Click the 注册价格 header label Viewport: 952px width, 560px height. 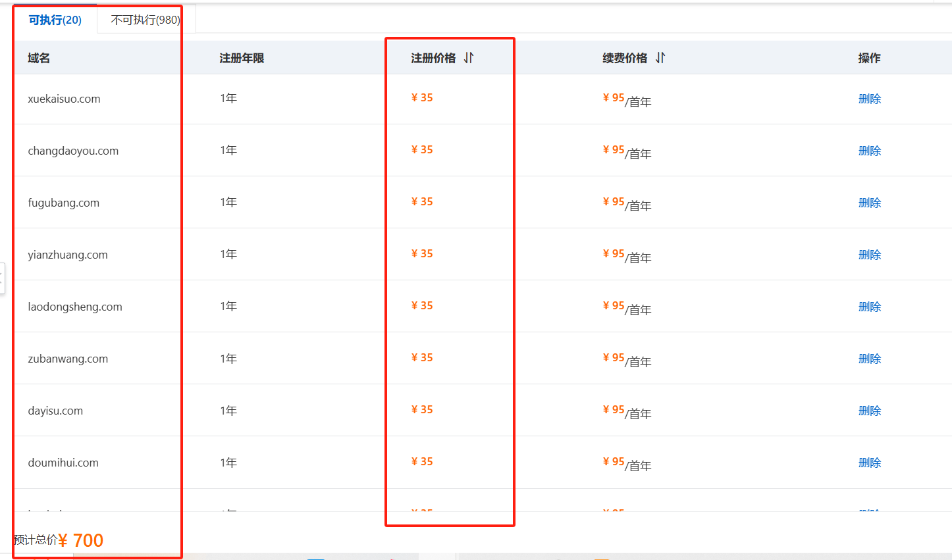coord(433,58)
